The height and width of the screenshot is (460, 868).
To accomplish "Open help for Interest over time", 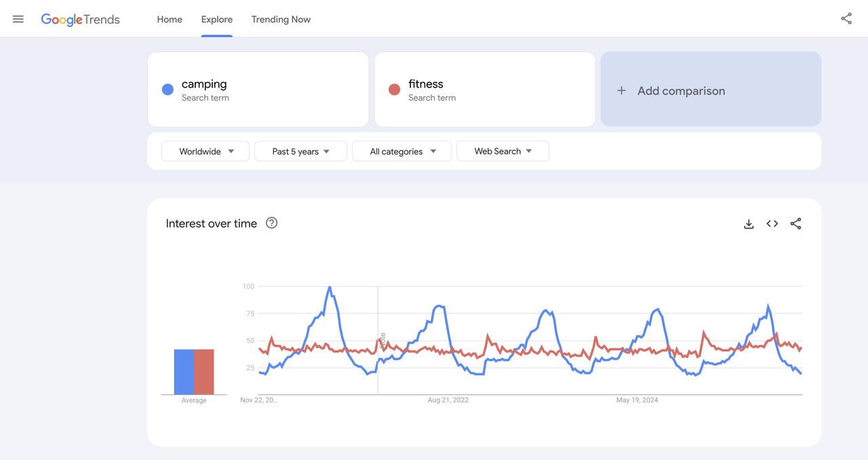I will 271,223.
